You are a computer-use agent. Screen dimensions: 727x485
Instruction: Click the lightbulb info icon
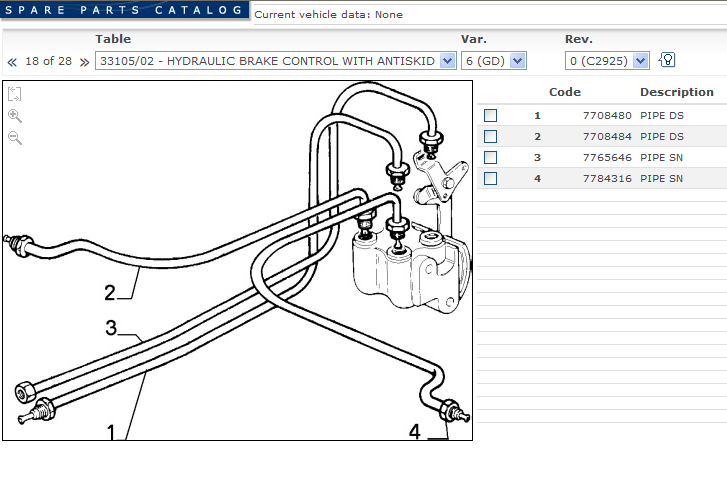coord(667,61)
